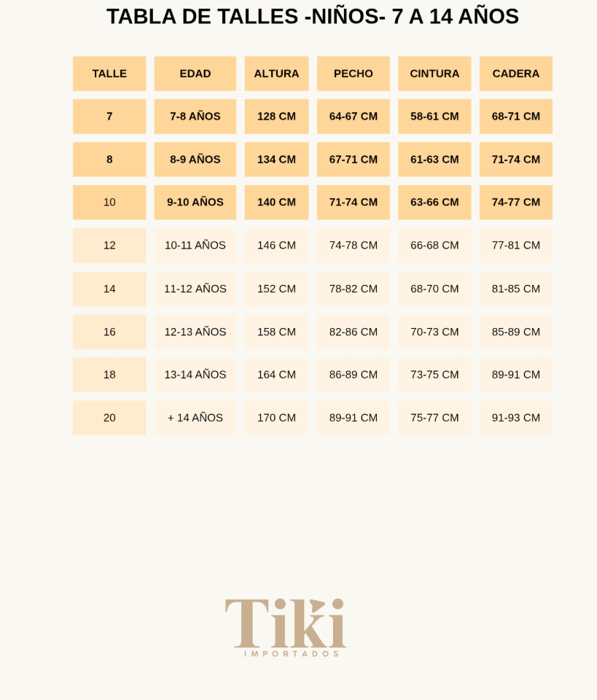Select size 16 in the TALLE column

pyautogui.click(x=109, y=332)
